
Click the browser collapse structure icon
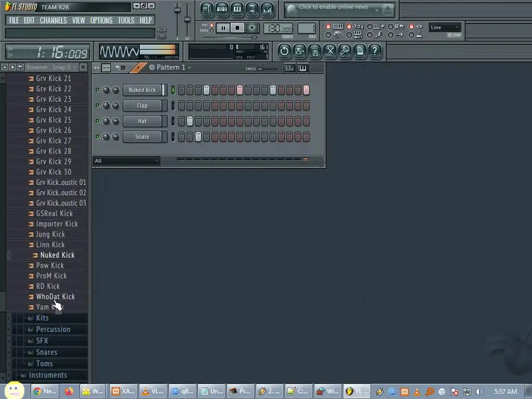tap(12, 67)
